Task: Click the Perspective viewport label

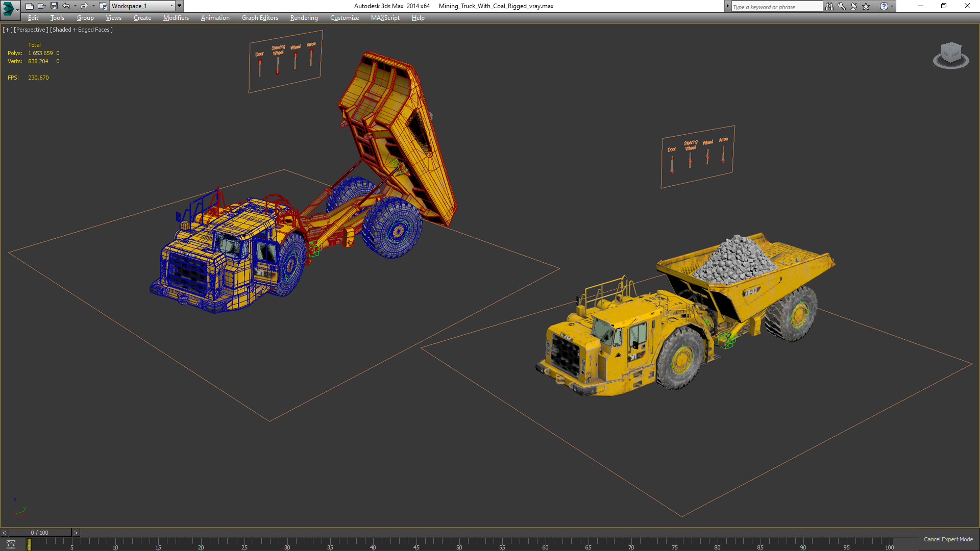Action: coord(31,30)
